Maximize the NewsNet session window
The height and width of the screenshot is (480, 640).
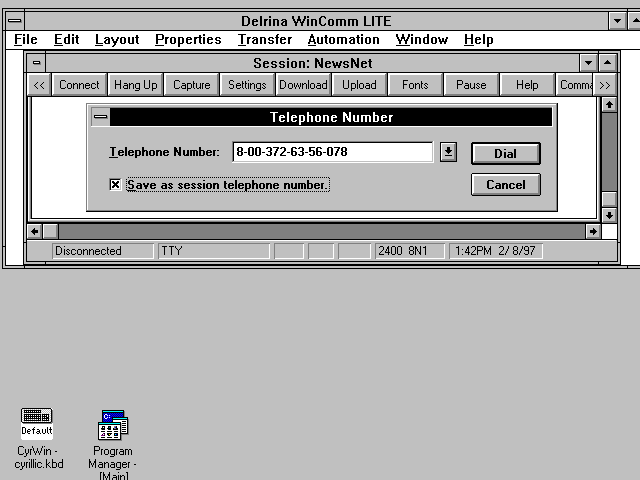click(x=607, y=63)
